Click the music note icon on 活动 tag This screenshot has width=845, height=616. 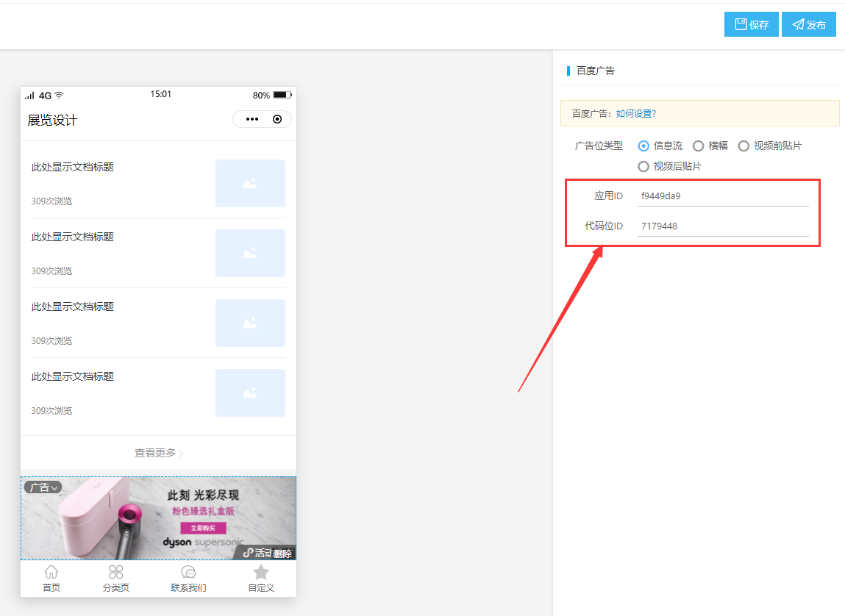[x=247, y=552]
